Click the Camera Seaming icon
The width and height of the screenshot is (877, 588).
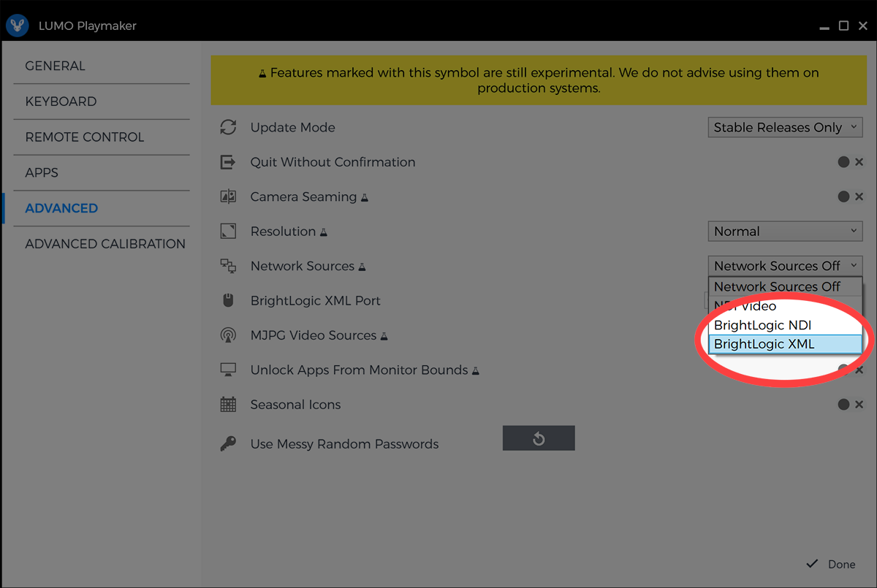(x=228, y=196)
